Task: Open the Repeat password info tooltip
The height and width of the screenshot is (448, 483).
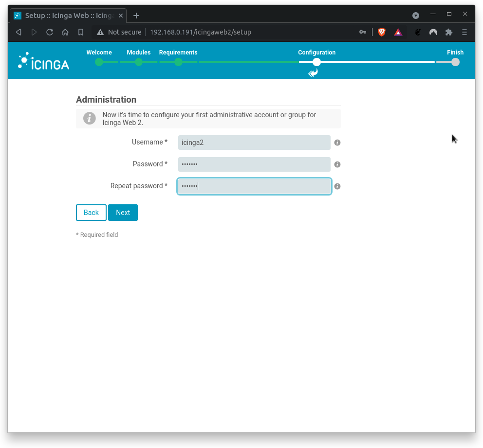Action: (337, 186)
